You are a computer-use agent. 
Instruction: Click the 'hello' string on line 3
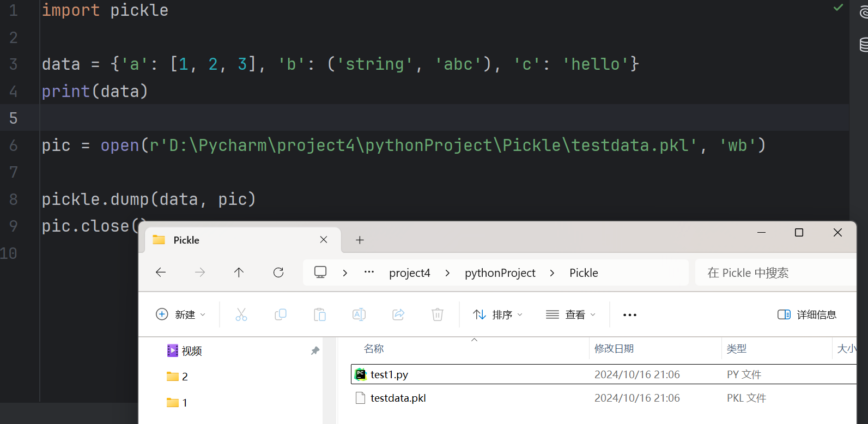pyautogui.click(x=596, y=64)
